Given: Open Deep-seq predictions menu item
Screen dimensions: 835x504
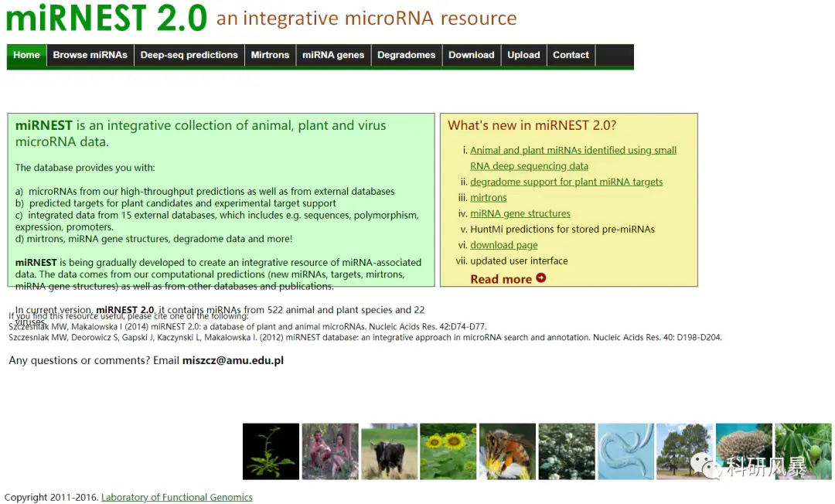Looking at the screenshot, I should [x=189, y=56].
